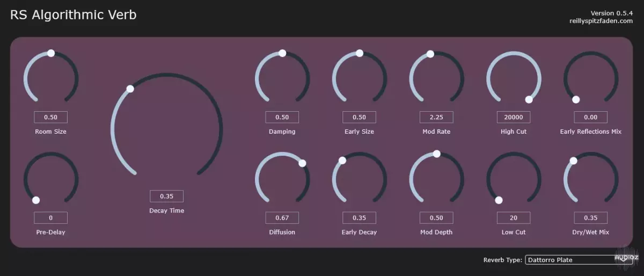Click the Low Cut label
644x276 pixels.
(x=514, y=233)
